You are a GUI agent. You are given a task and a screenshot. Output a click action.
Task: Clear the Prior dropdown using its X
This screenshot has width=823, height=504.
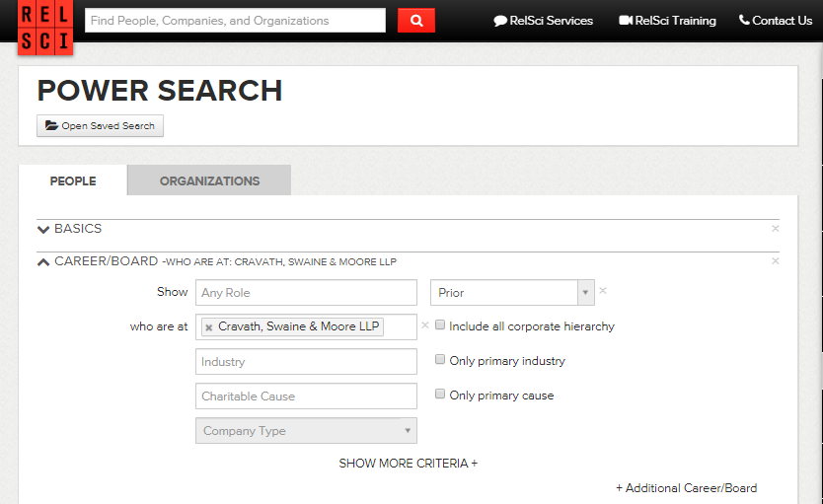pos(603,291)
